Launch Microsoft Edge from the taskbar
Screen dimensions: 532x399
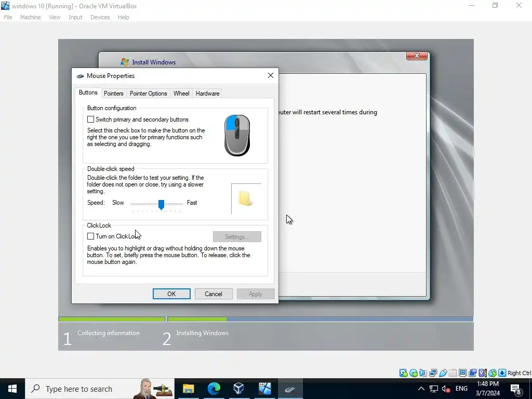click(214, 389)
